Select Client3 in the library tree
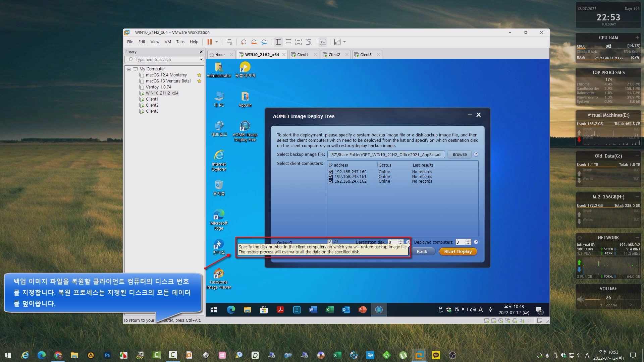Image resolution: width=644 pixels, height=362 pixels. coord(152,111)
